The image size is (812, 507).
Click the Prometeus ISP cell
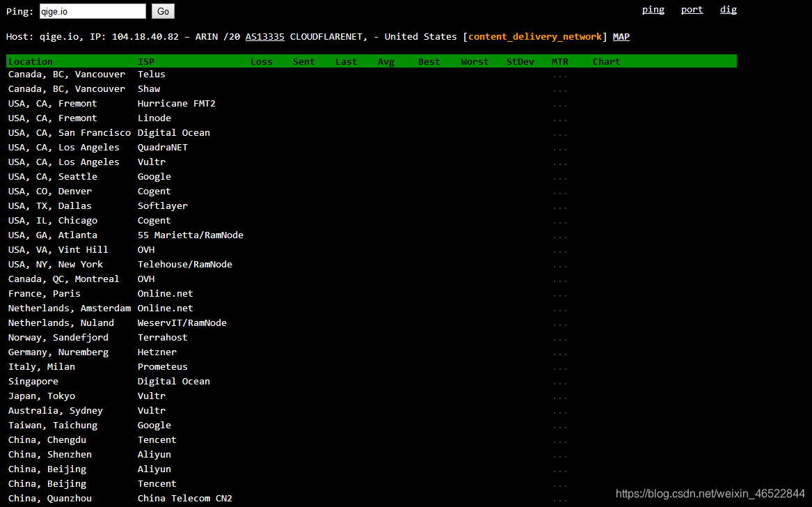[x=163, y=366]
